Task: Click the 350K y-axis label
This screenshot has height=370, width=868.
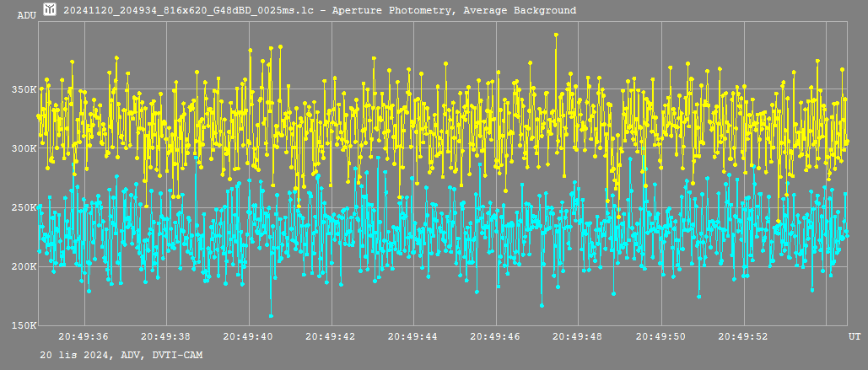Action: (x=24, y=89)
